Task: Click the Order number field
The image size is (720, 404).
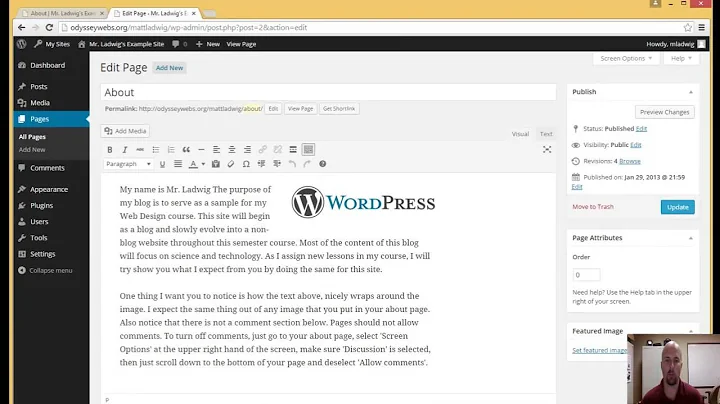Action: [586, 275]
